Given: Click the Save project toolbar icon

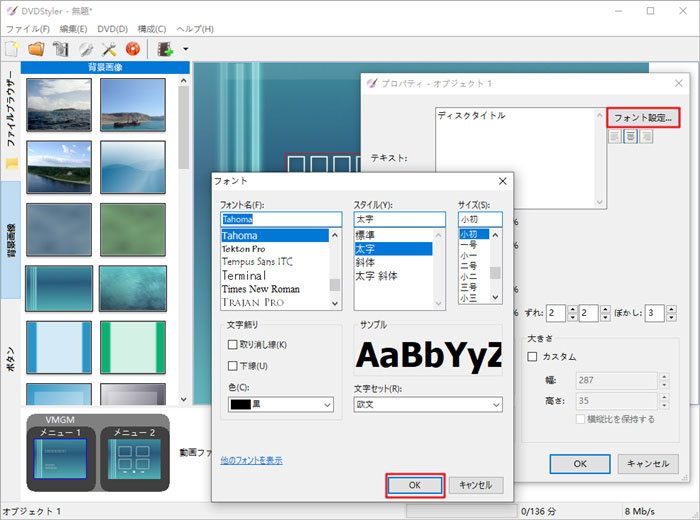Looking at the screenshot, I should pyautogui.click(x=60, y=49).
